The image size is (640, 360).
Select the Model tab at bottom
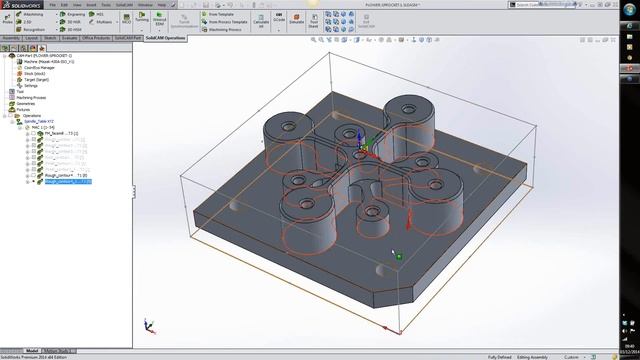[x=32, y=351]
